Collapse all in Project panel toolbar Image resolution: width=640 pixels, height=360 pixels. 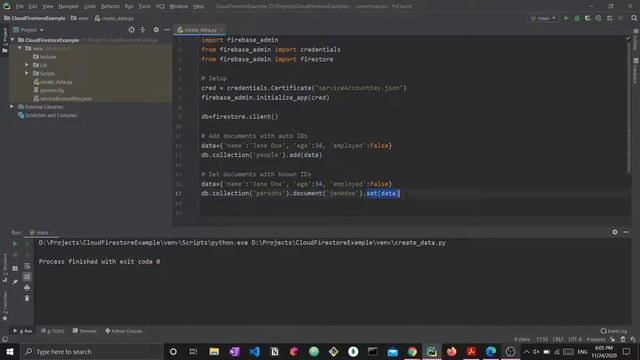click(x=143, y=30)
